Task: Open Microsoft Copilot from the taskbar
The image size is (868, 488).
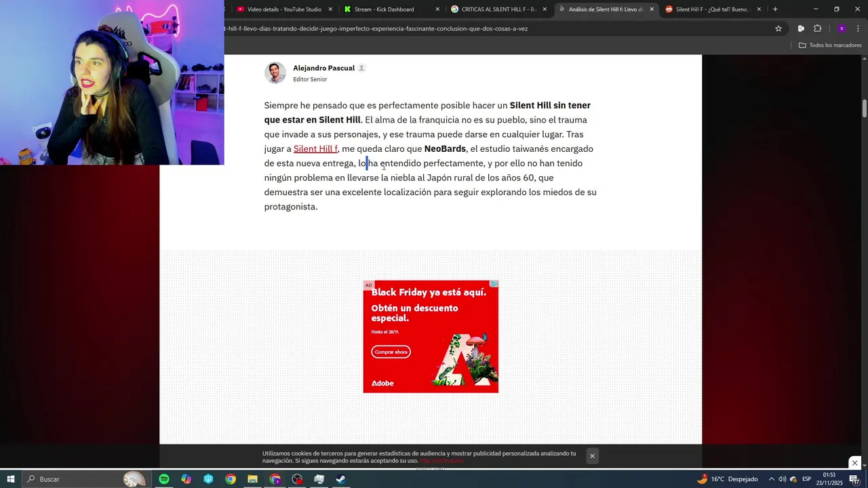Action: tap(186, 479)
